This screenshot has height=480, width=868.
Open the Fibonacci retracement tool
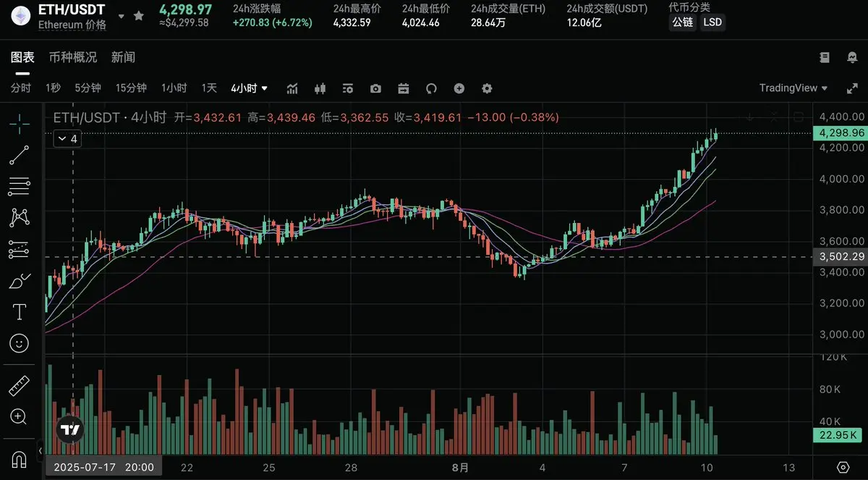[20, 187]
